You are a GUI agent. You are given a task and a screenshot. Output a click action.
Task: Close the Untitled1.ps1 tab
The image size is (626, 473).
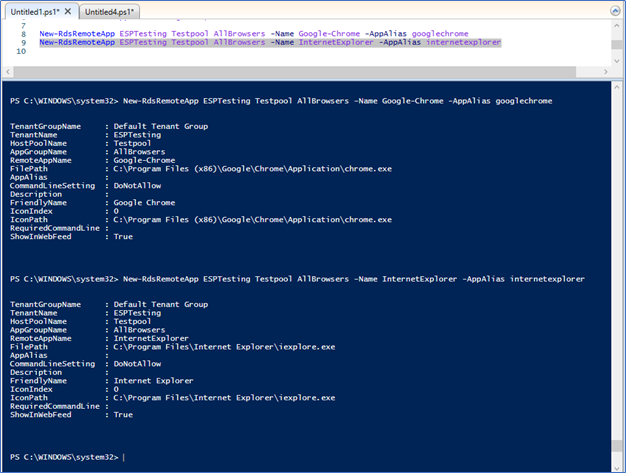[68, 12]
